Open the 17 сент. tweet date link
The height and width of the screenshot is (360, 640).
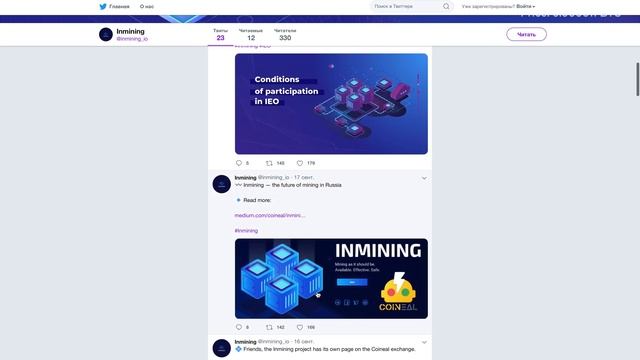pyautogui.click(x=304, y=177)
